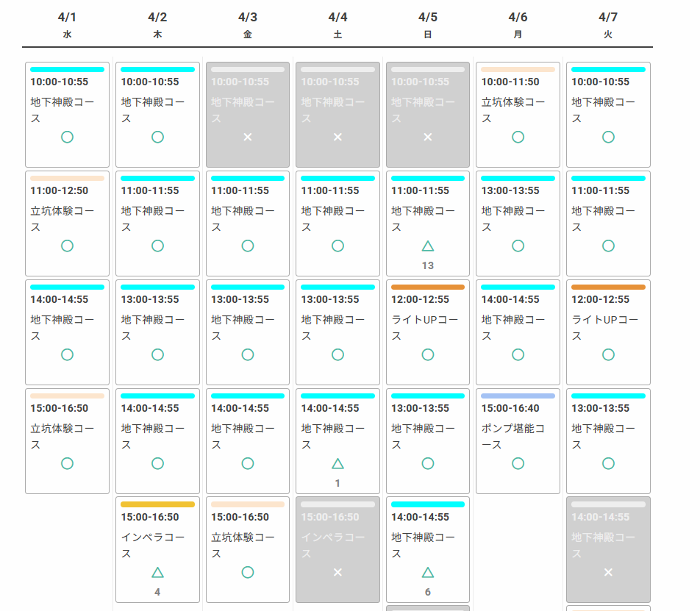Click the circle icon on 4/6 ポンプ堪能コース

[x=518, y=463]
